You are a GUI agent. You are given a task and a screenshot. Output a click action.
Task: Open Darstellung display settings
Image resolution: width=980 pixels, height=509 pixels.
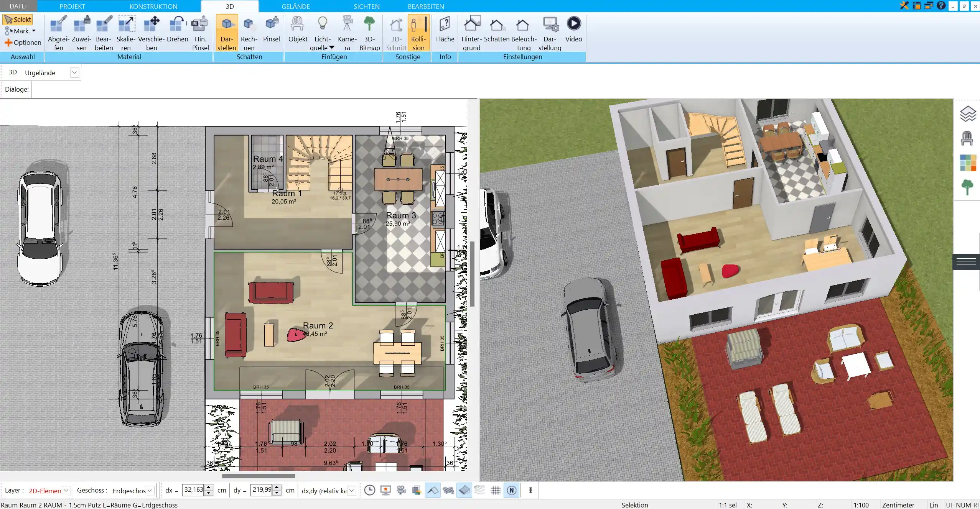[x=550, y=33]
